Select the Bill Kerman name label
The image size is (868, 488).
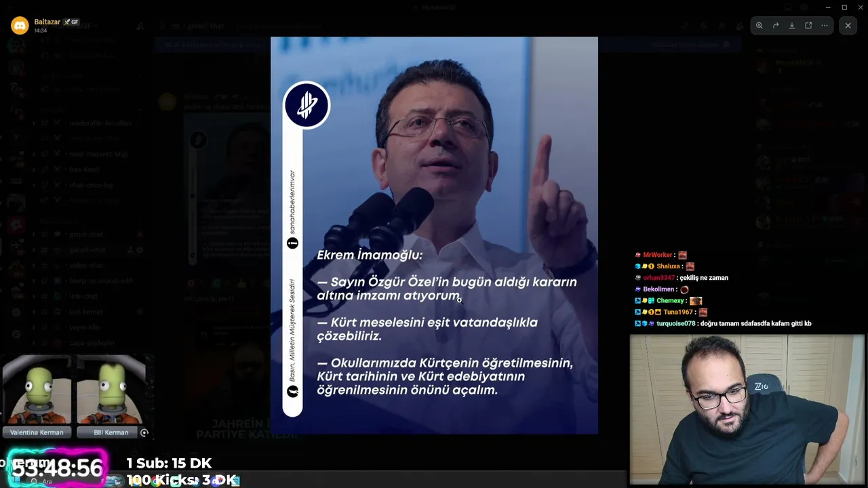[x=111, y=432]
